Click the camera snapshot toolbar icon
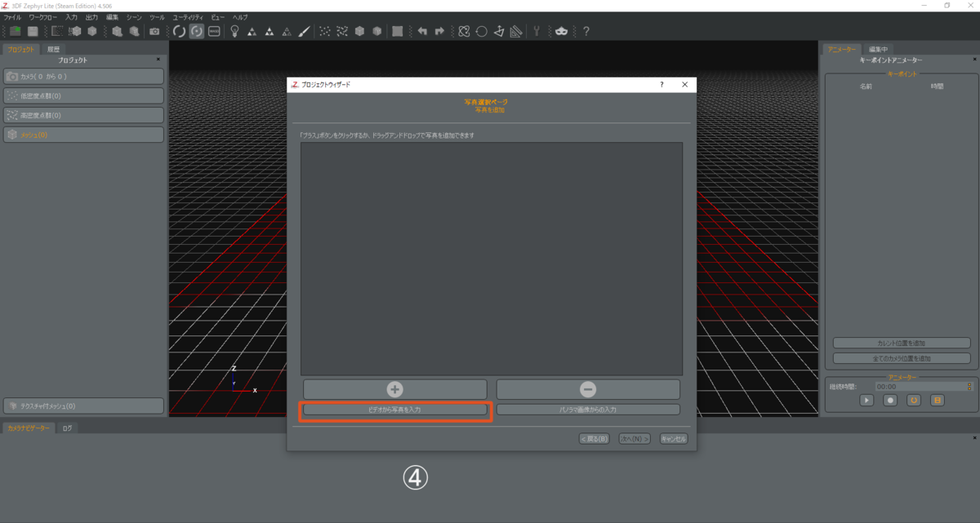980x523 pixels. click(x=154, y=31)
